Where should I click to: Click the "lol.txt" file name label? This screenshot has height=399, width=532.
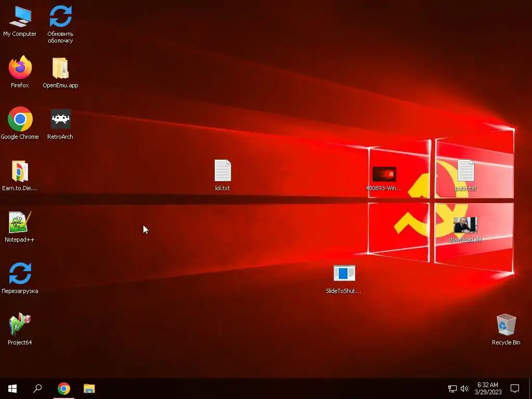coord(222,188)
